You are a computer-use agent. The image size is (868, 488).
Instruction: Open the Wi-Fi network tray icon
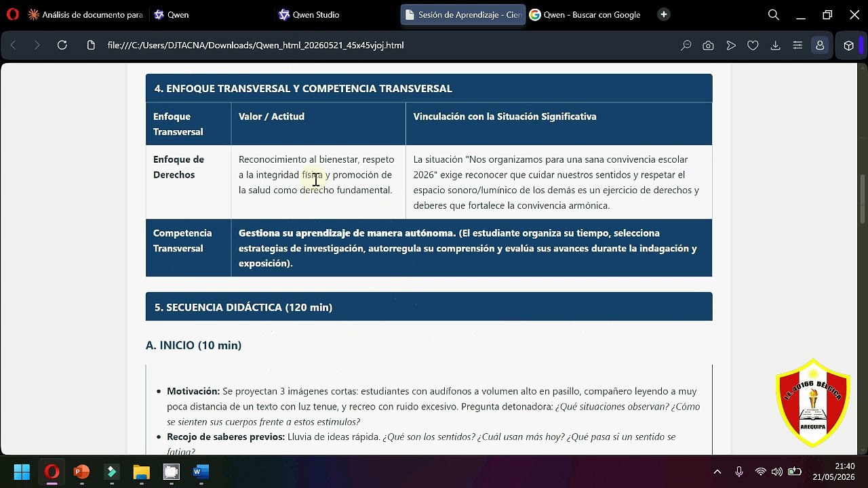click(761, 472)
